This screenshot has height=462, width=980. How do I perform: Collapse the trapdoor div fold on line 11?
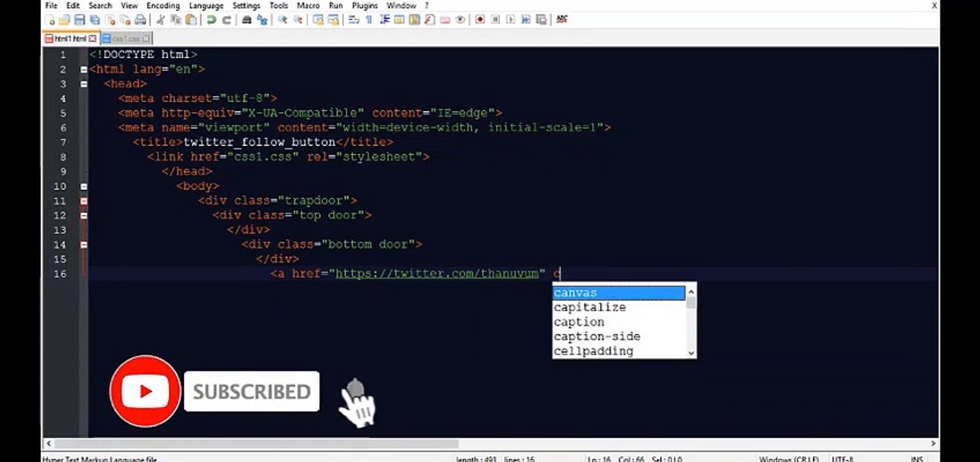click(84, 201)
